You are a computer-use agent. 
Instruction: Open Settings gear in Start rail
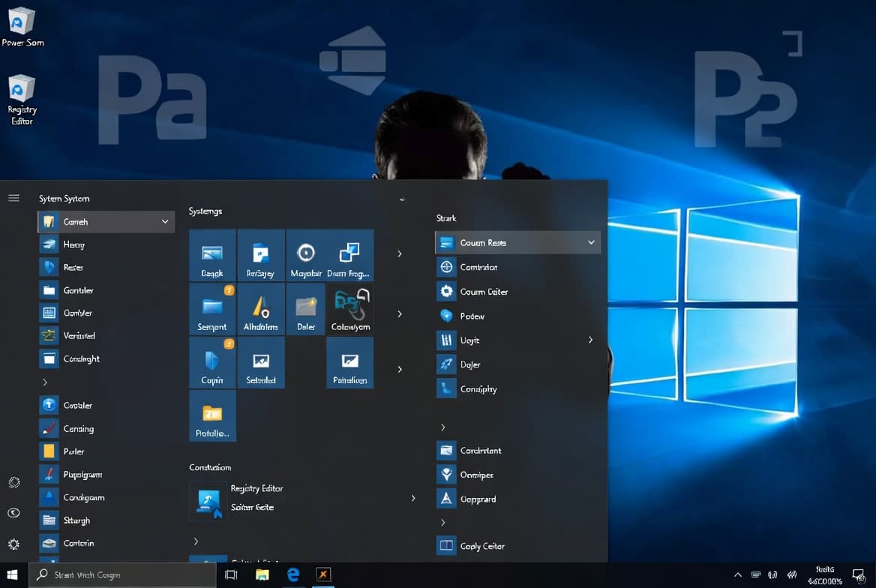click(x=14, y=544)
